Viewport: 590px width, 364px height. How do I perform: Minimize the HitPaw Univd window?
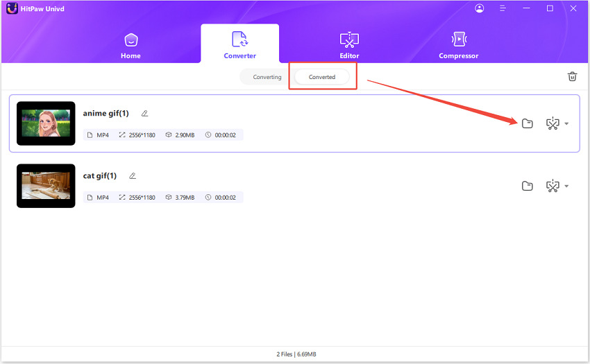point(526,8)
